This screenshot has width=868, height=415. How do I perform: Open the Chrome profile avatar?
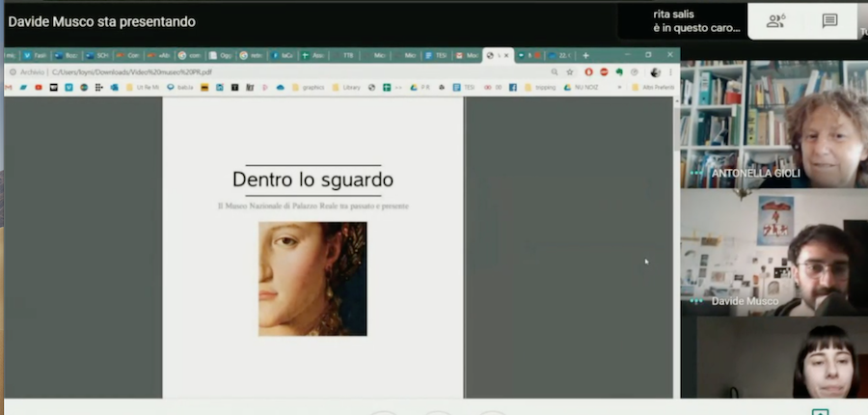(656, 72)
